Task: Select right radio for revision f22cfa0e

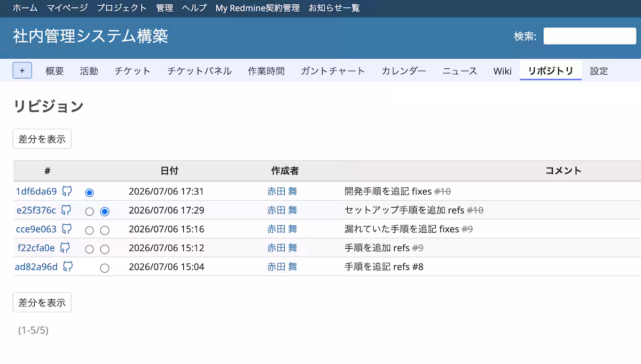Action: click(x=105, y=249)
